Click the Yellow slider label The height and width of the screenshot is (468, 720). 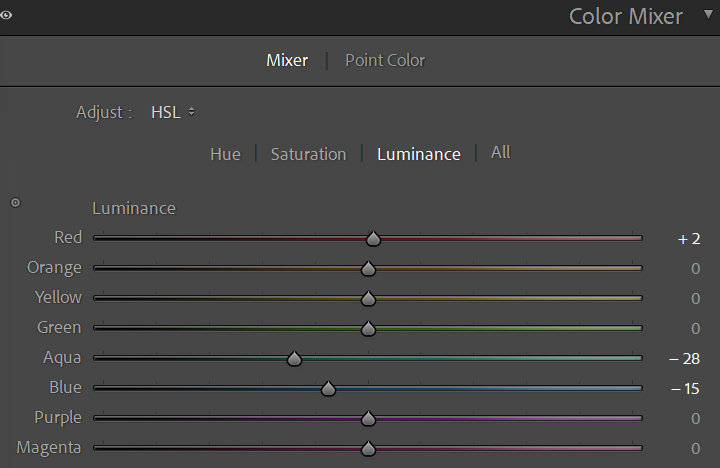tap(58, 297)
